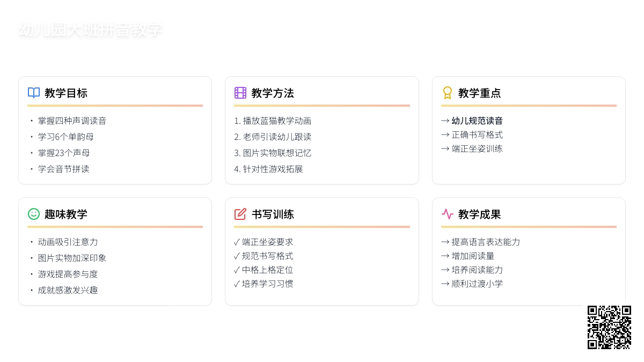
Task: Click step 1. 播放蓝猫教学动画
Action: coord(273,121)
